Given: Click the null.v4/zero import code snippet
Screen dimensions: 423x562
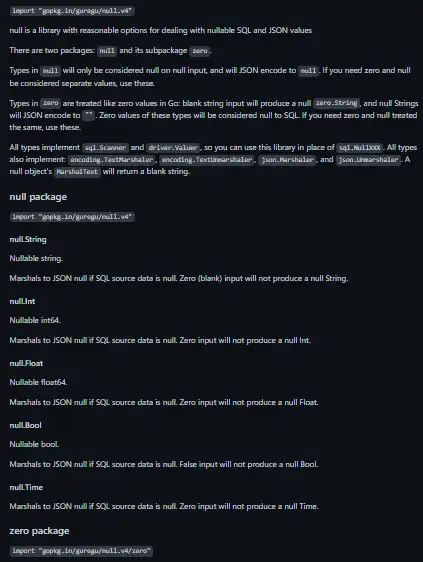Looking at the screenshot, I should tap(81, 551).
